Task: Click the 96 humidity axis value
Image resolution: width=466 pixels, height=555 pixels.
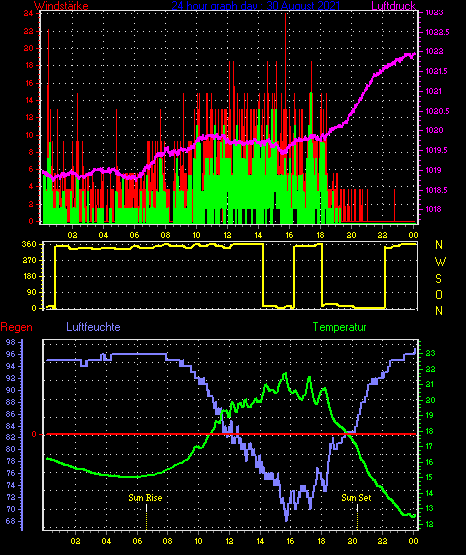Action: [x=11, y=354]
